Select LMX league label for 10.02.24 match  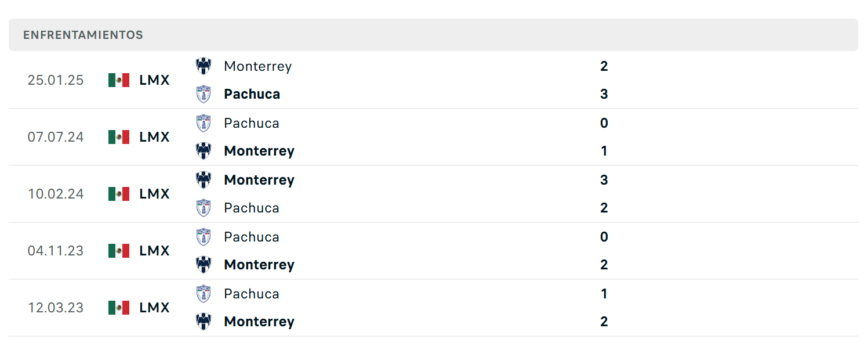tap(154, 194)
